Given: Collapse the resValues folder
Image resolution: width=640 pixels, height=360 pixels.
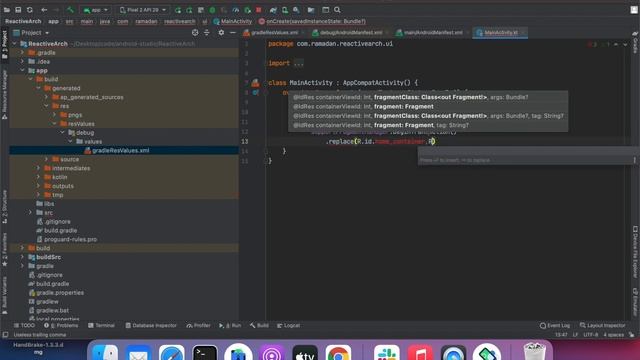Looking at the screenshot, I should [55, 124].
